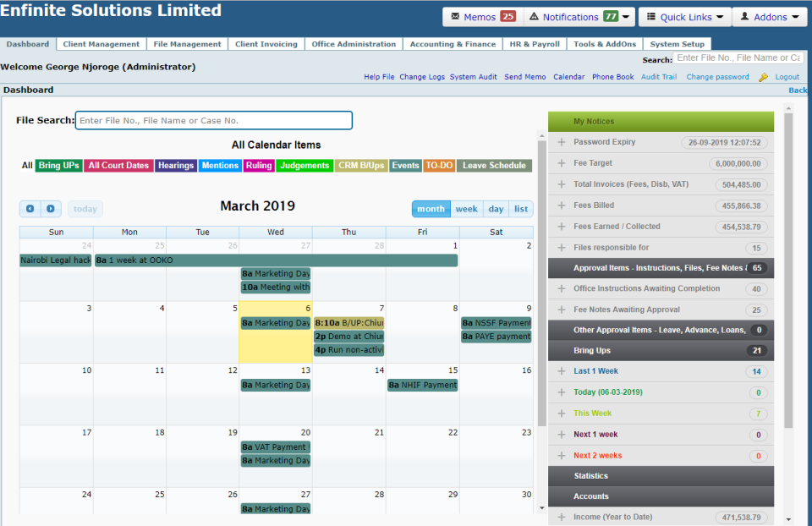The image size is (812, 526).
Task: Switch calendar to week view
Action: click(466, 208)
